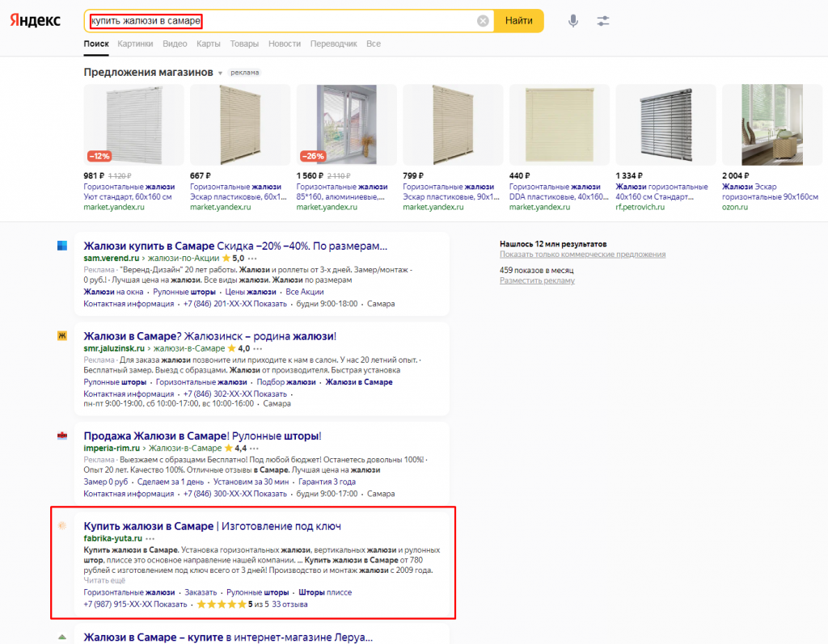The width and height of the screenshot is (828, 644).
Task: Switch to the Новости tab
Action: point(284,44)
